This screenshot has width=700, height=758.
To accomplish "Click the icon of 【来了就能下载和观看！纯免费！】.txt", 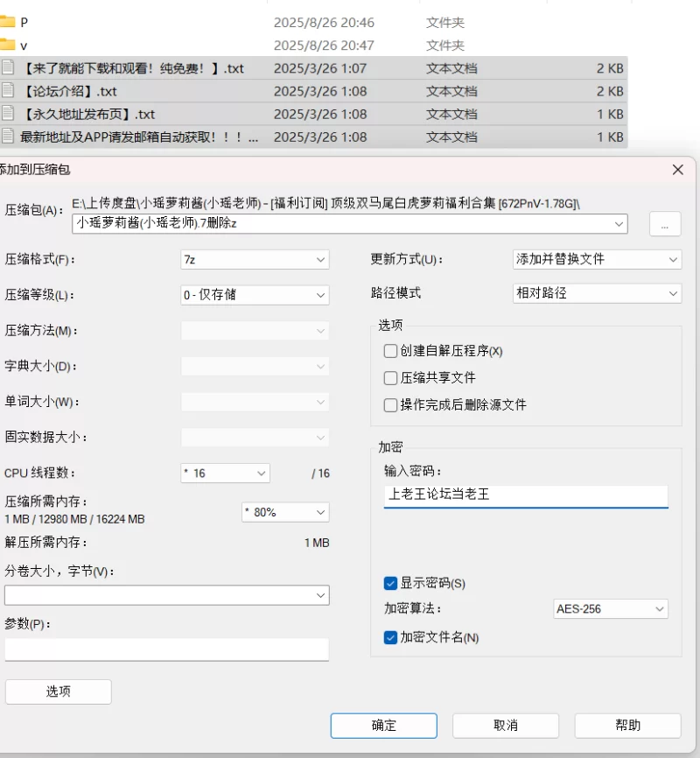I will [7, 68].
